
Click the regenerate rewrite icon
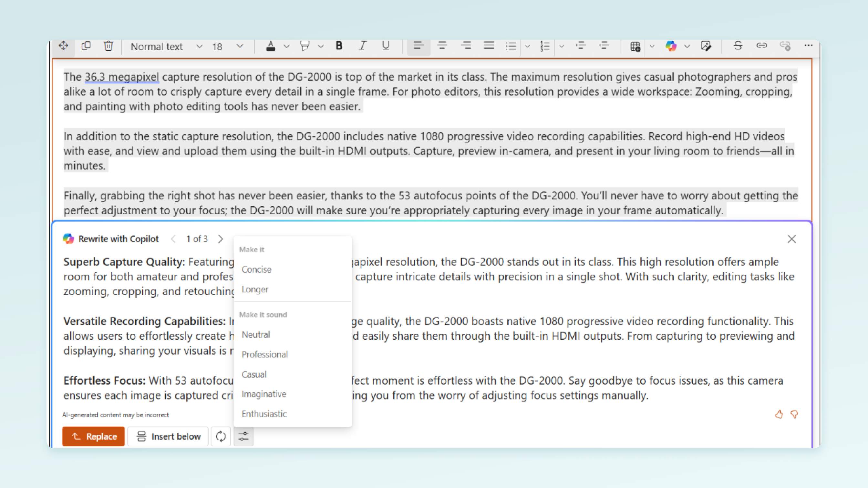221,436
